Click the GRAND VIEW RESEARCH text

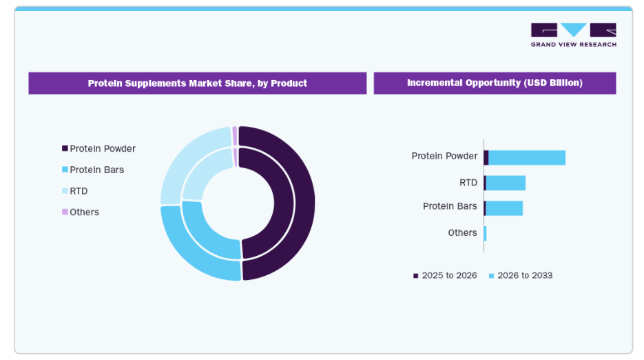573,45
